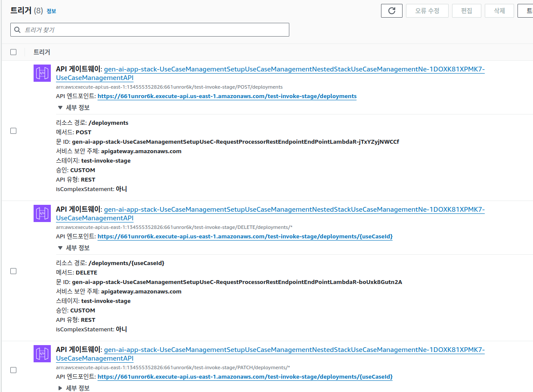533x392 pixels.
Task: Click the refresh triggers icon button
Action: pos(391,11)
